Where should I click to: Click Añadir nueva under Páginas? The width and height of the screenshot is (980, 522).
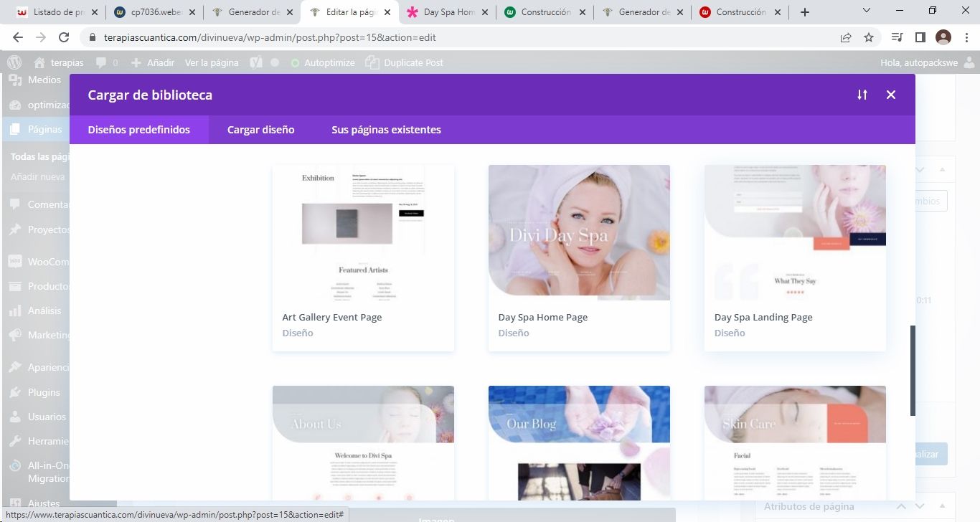click(x=38, y=176)
